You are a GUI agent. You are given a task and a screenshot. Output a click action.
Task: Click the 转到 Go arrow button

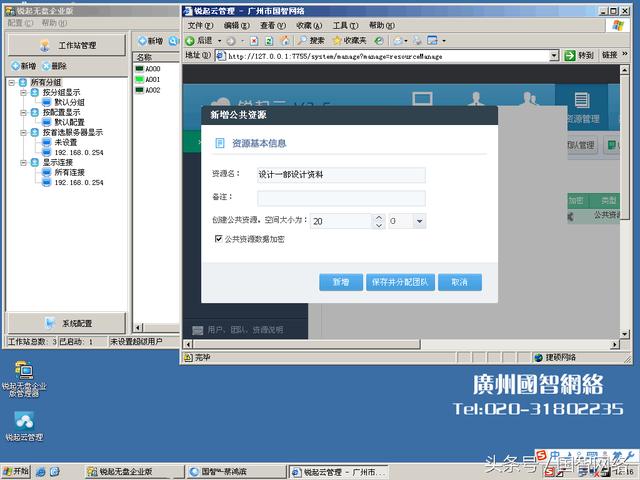coord(579,55)
